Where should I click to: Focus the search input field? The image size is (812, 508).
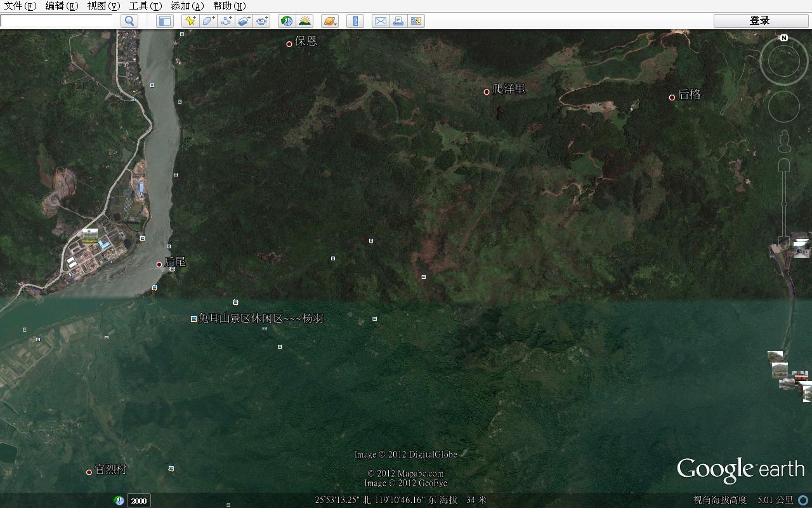pyautogui.click(x=56, y=21)
